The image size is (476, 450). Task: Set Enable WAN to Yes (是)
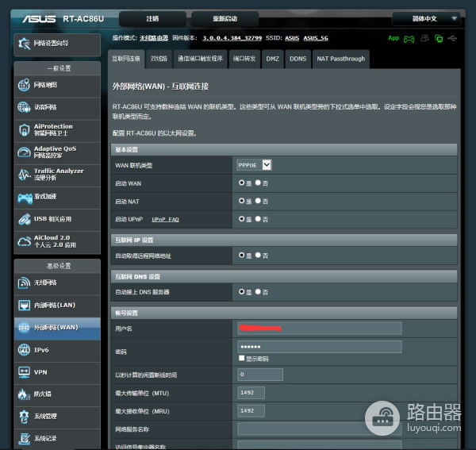242,183
